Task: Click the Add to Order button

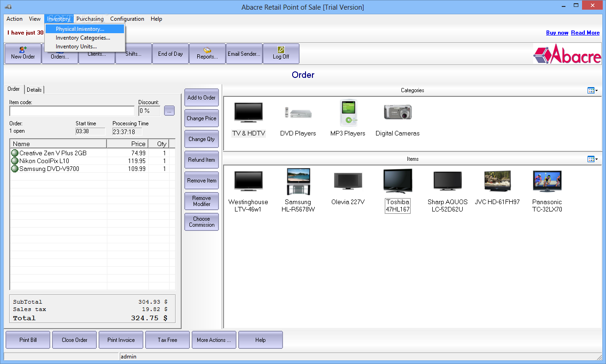Action: click(x=201, y=98)
